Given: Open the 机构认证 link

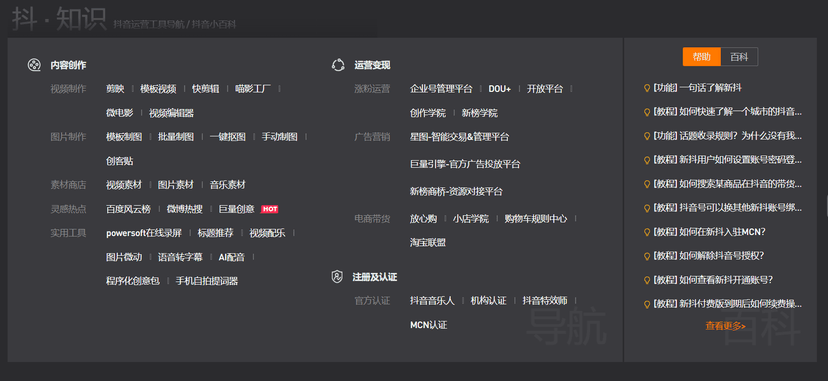Looking at the screenshot, I should coord(488,301).
